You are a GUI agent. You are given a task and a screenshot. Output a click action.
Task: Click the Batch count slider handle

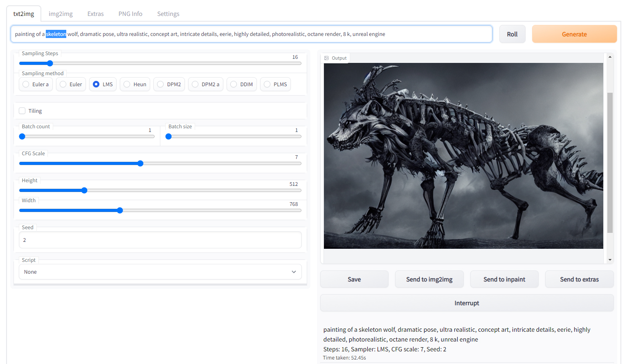click(x=22, y=136)
